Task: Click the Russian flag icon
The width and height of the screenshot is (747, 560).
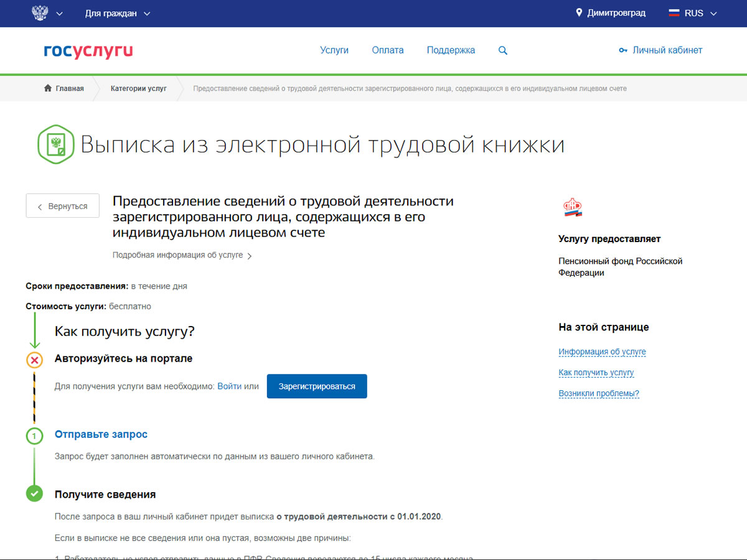Action: pos(674,13)
